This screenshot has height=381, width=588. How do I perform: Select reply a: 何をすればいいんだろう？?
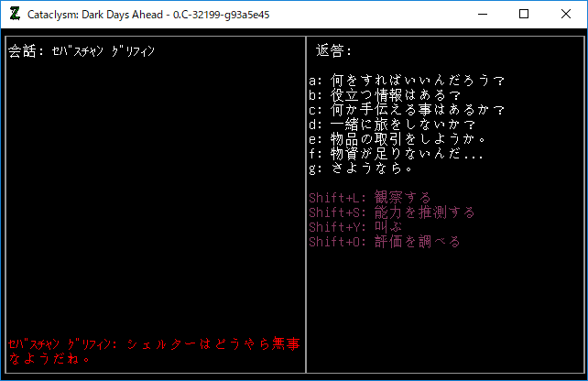pyautogui.click(x=407, y=81)
